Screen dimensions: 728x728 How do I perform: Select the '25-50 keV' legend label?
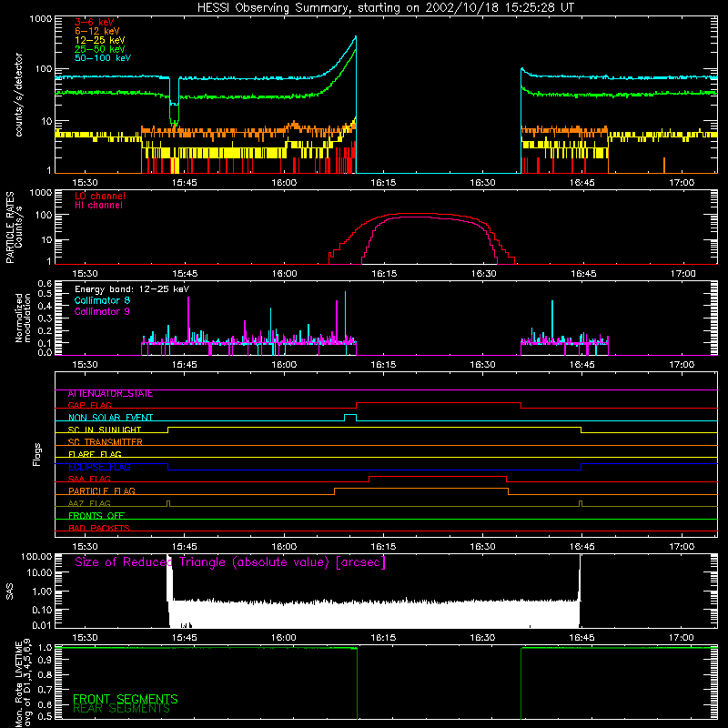100,49
